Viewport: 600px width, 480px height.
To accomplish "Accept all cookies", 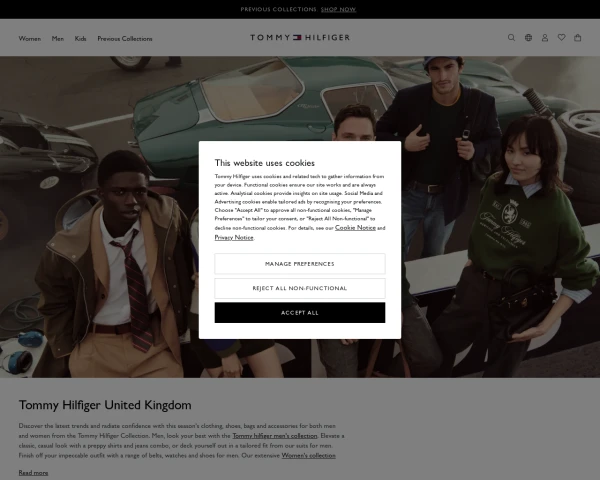I will (x=300, y=312).
